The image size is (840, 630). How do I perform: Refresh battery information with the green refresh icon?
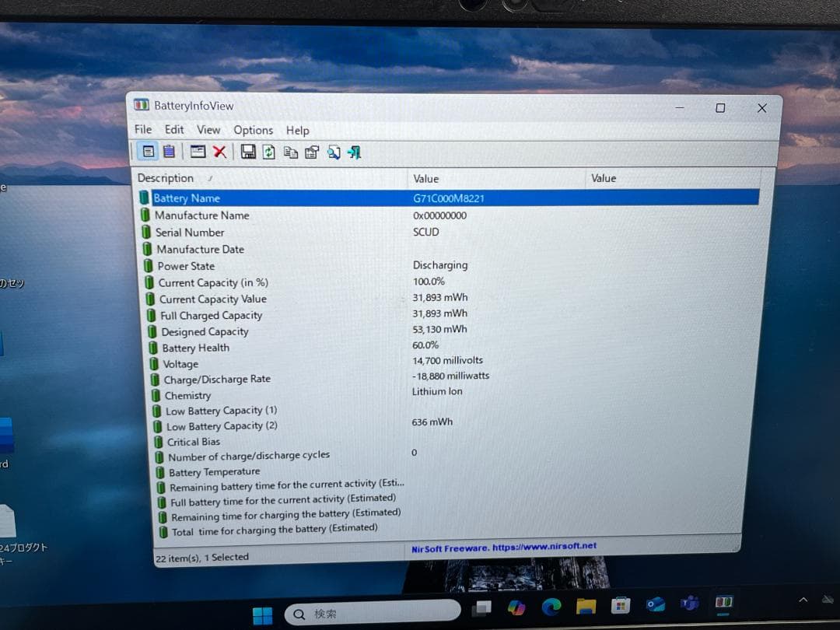(270, 152)
